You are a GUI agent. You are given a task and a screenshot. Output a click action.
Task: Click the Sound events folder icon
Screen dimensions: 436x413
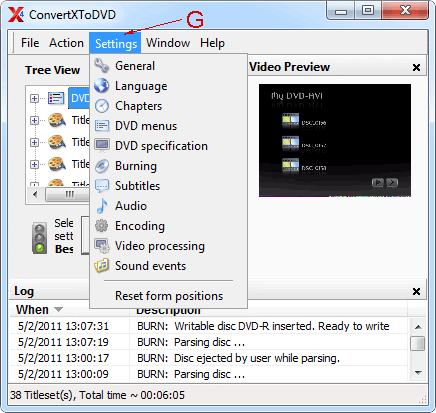point(102,266)
